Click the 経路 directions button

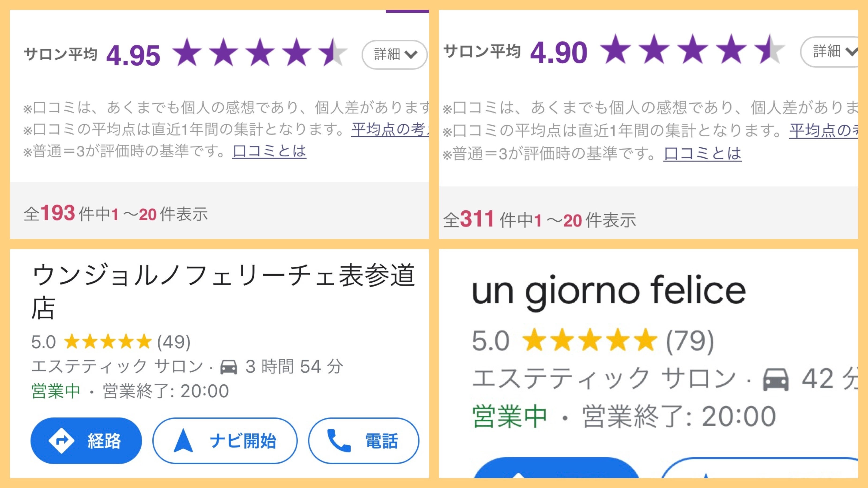[86, 440]
